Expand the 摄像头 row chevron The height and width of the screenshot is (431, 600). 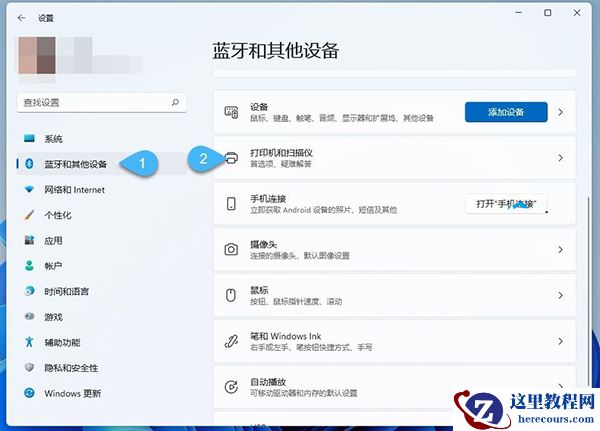tap(561, 250)
